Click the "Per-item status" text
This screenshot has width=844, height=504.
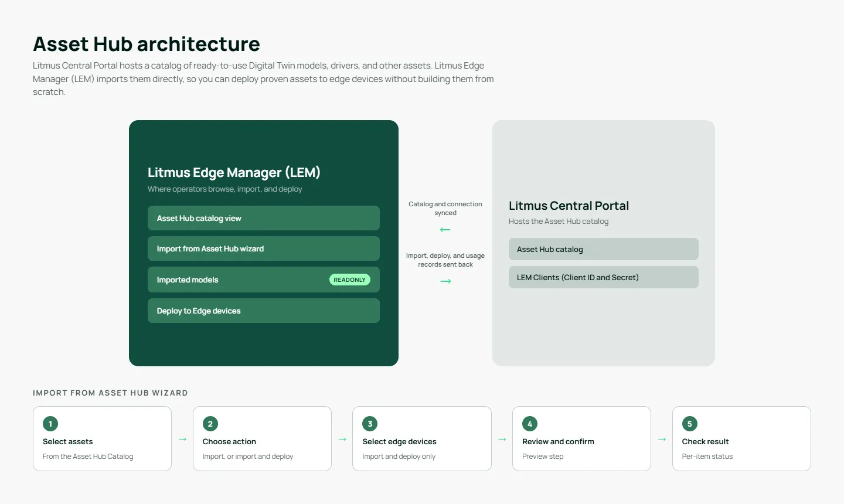(x=707, y=457)
